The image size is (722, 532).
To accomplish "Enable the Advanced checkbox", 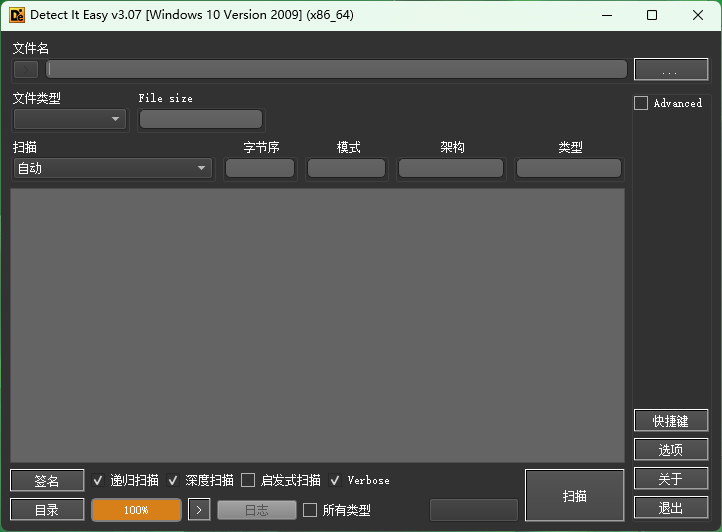I will pyautogui.click(x=641, y=103).
